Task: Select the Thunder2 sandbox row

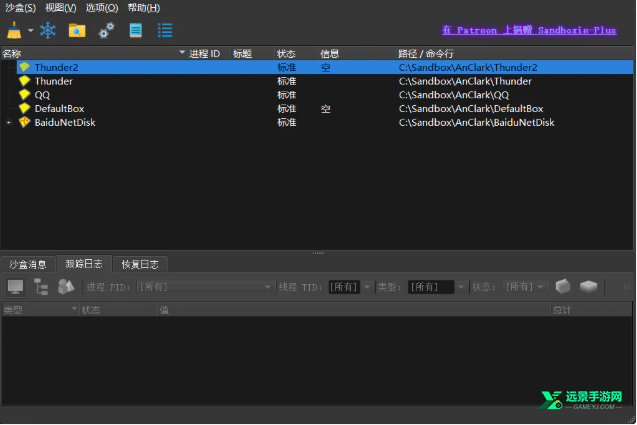Action: click(325, 67)
